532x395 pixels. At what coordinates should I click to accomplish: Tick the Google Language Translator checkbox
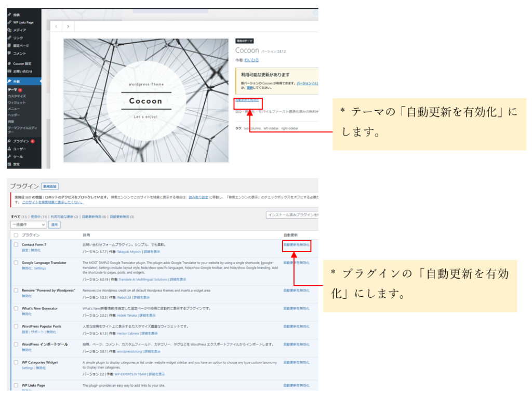pos(16,263)
